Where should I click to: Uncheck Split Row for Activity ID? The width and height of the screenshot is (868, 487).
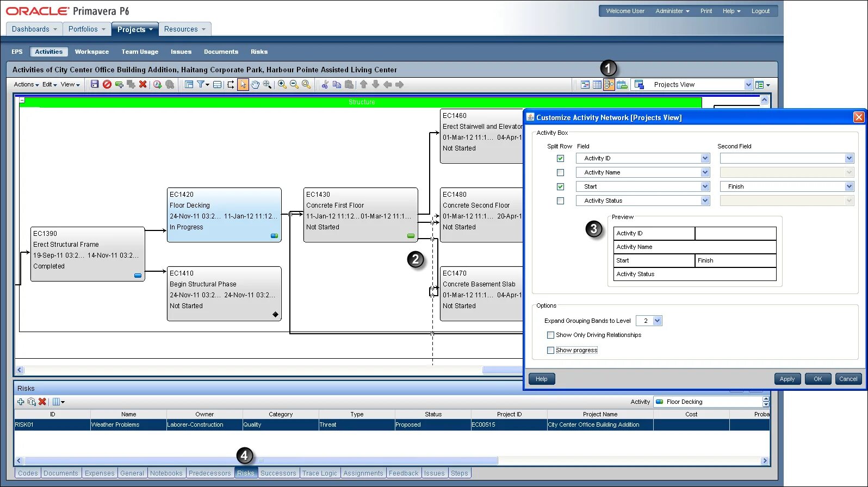(560, 159)
